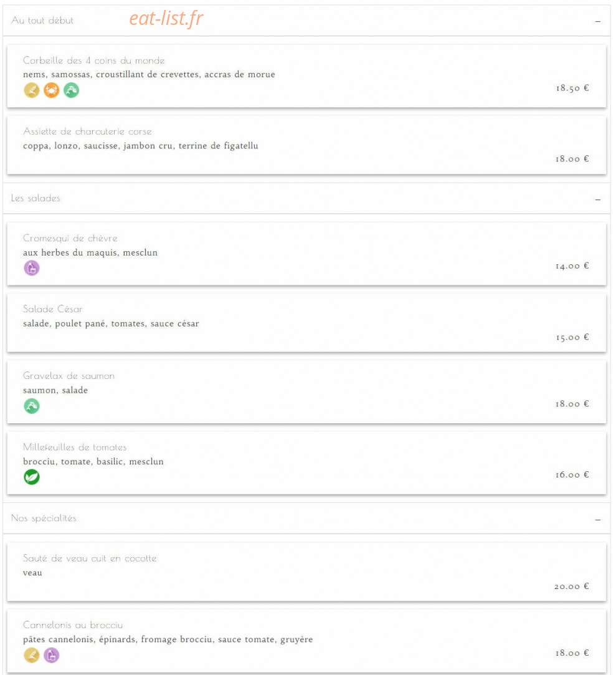Click the gluten icon under Corbeille des 4 coins
Viewport: 616px width, 675px height.
click(31, 90)
